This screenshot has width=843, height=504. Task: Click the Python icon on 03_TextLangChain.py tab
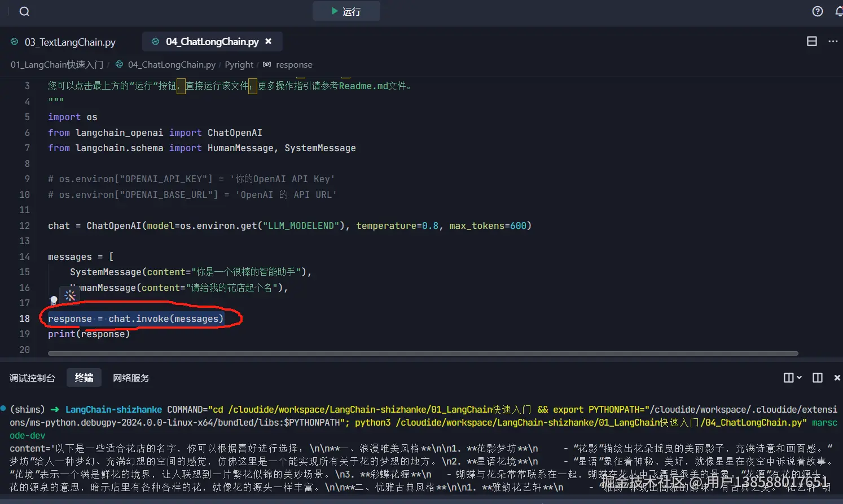15,42
